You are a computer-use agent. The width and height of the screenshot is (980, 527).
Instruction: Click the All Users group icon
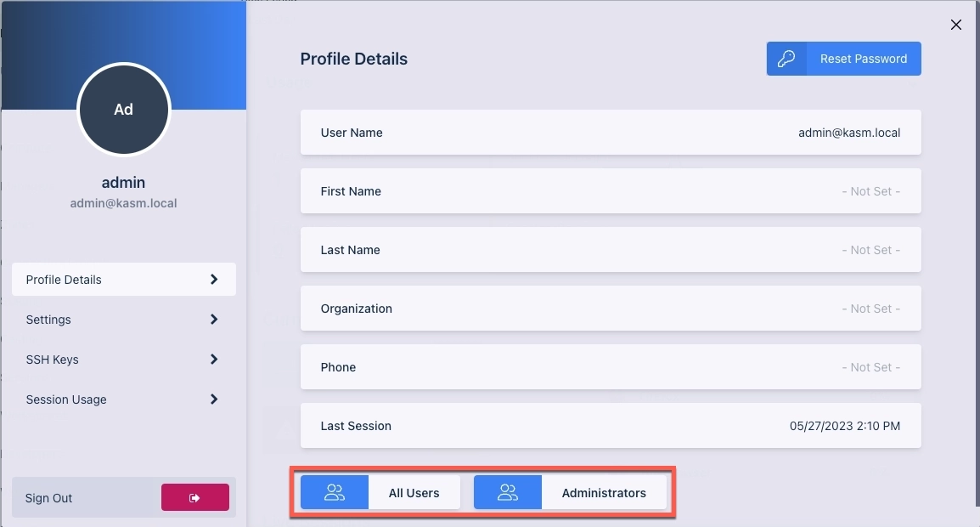pos(335,493)
